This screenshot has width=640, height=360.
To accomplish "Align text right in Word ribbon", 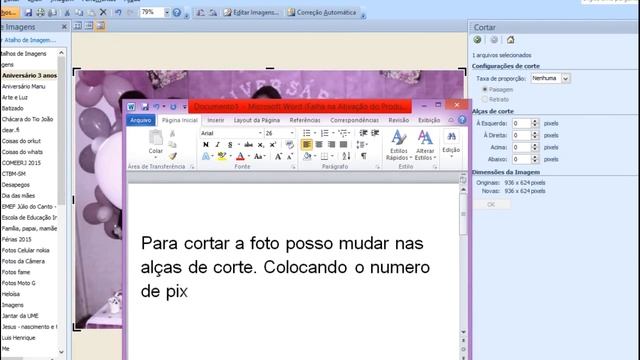I will pyautogui.click(x=331, y=144).
